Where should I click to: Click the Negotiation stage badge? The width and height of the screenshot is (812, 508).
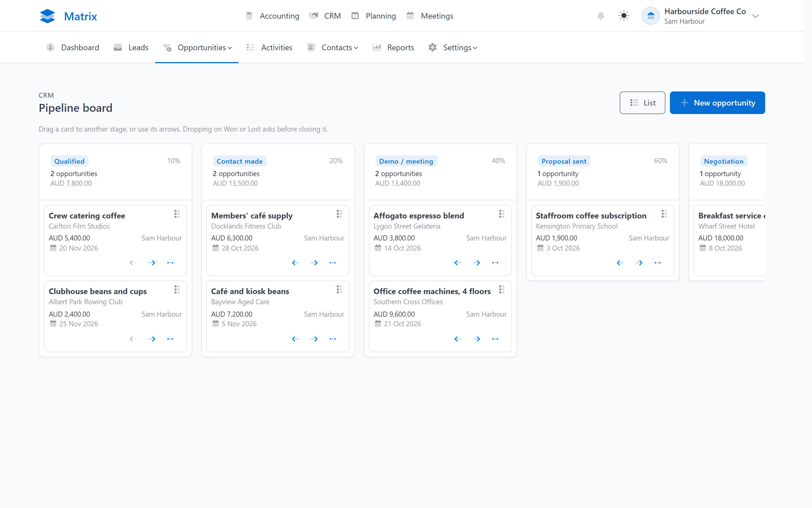coord(724,161)
